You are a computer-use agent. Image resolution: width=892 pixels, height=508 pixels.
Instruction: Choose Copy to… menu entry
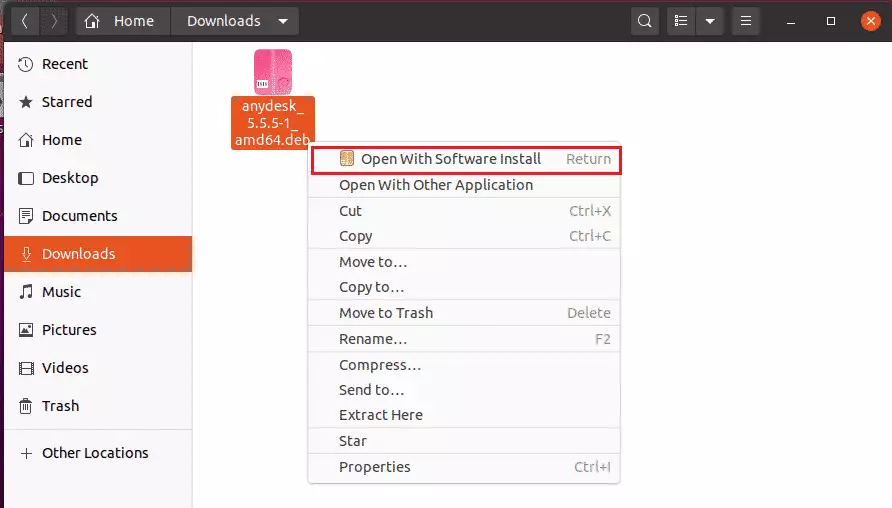[x=464, y=287]
